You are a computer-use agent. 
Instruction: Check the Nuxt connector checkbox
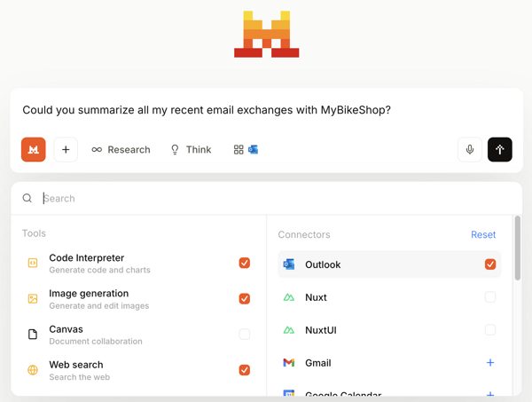[490, 297]
